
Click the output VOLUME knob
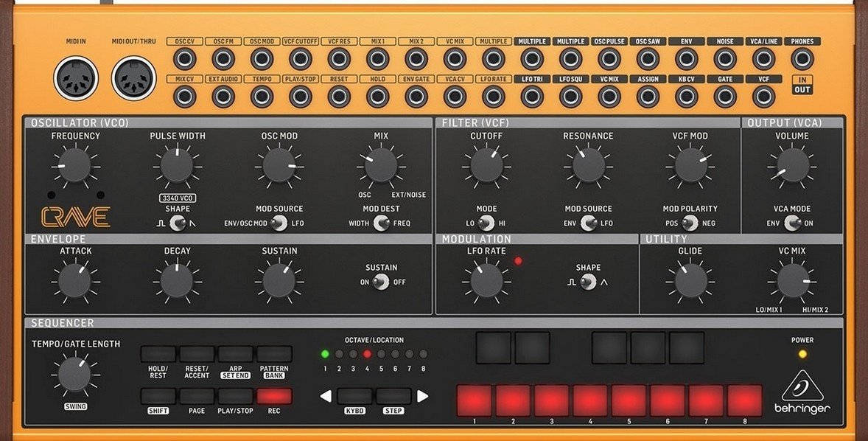coord(792,165)
